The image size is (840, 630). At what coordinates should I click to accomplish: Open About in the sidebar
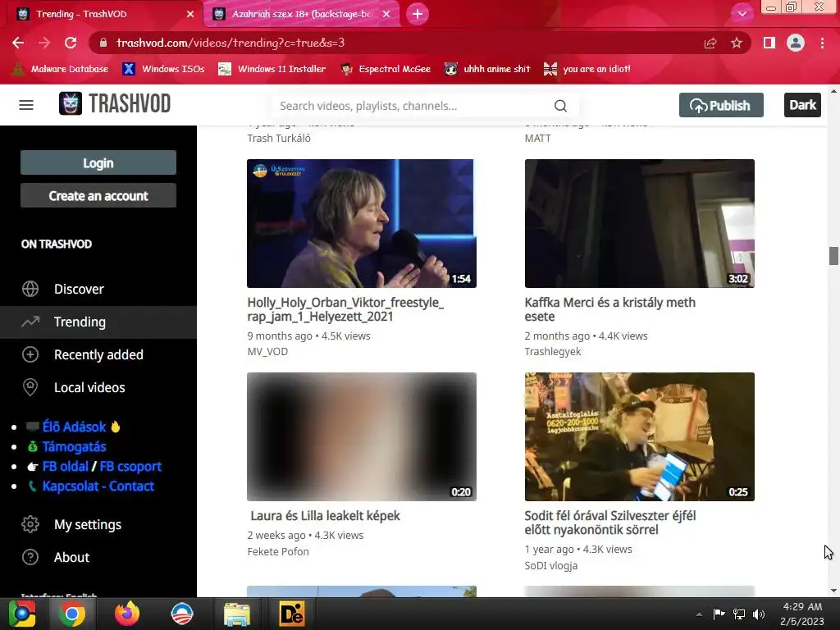pyautogui.click(x=98, y=557)
